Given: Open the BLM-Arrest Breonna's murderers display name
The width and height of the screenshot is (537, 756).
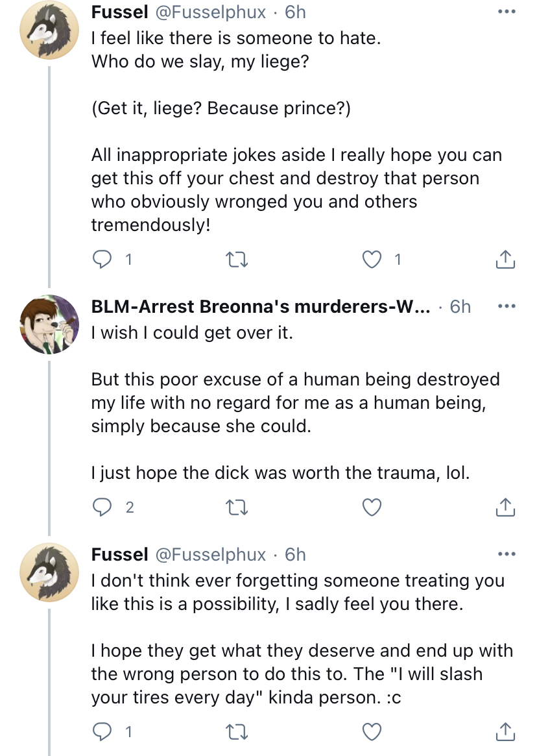Looking at the screenshot, I should pyautogui.click(x=260, y=307).
